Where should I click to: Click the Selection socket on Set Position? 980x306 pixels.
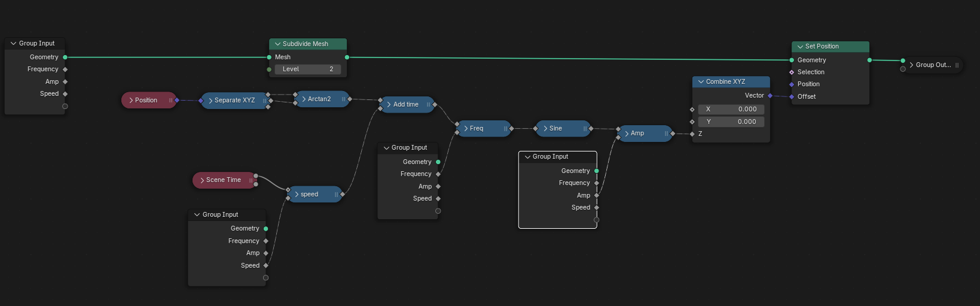coord(792,72)
